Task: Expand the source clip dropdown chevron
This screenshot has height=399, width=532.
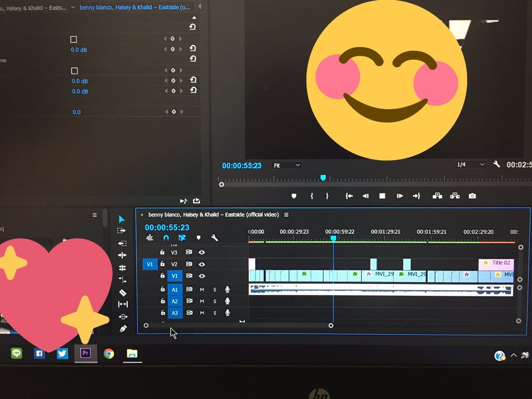Action: (73, 7)
